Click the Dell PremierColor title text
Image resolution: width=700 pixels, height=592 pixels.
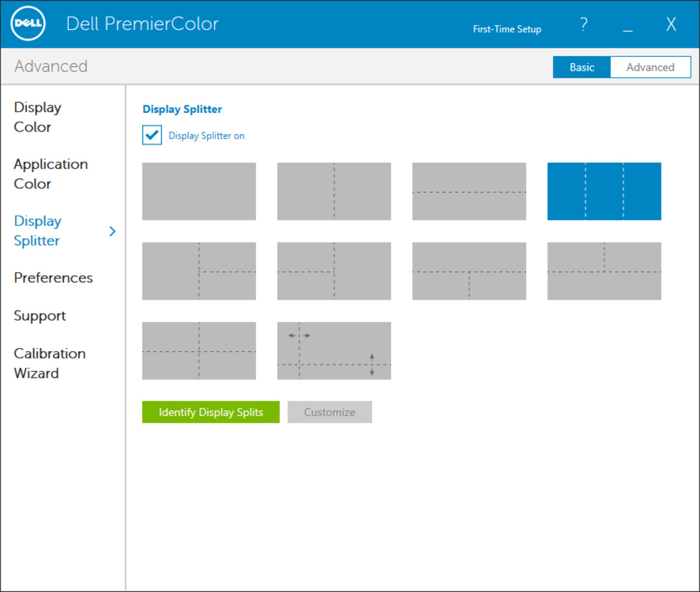tap(142, 24)
